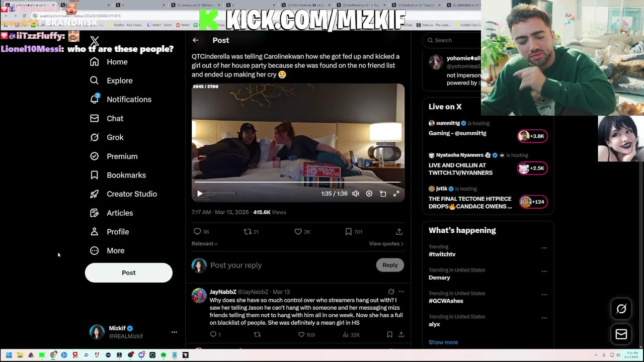The image size is (644, 362).
Task: Open the account menu next to Mizkif
Action: point(174,332)
